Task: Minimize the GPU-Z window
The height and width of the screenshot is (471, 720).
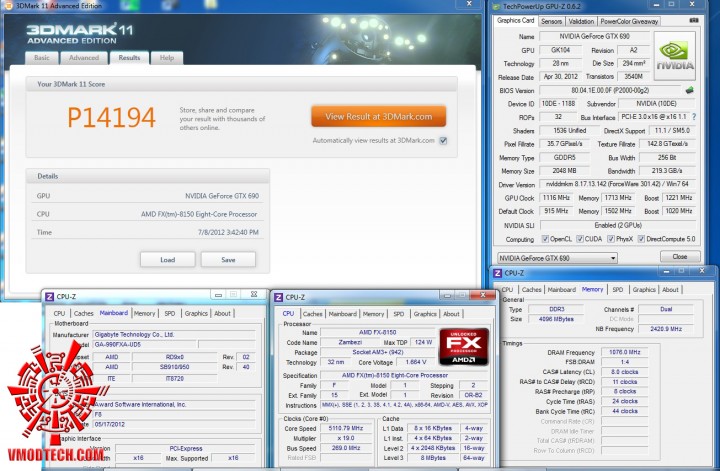Action: (656, 5)
